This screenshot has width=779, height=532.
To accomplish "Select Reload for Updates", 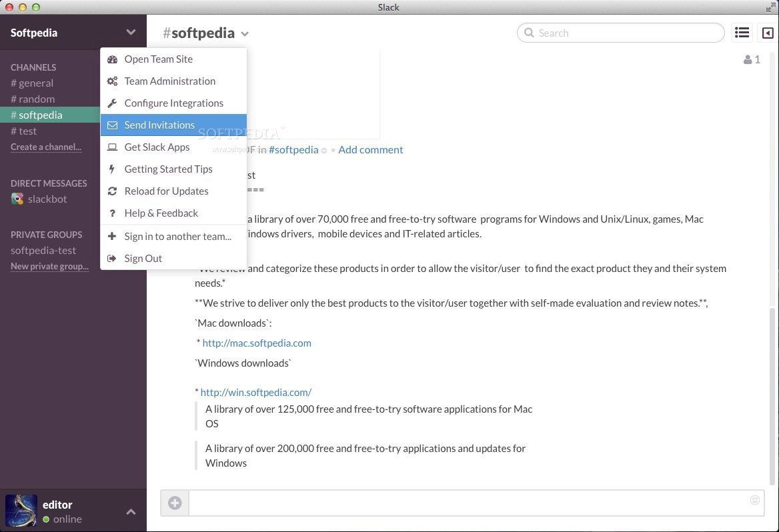I will click(173, 191).
